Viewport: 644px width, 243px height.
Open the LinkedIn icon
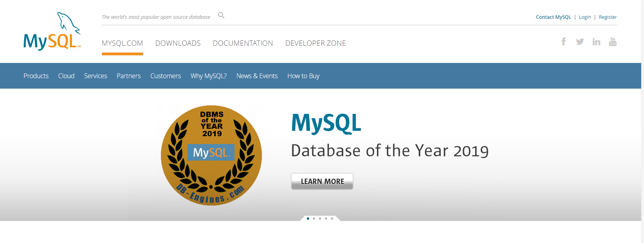596,42
